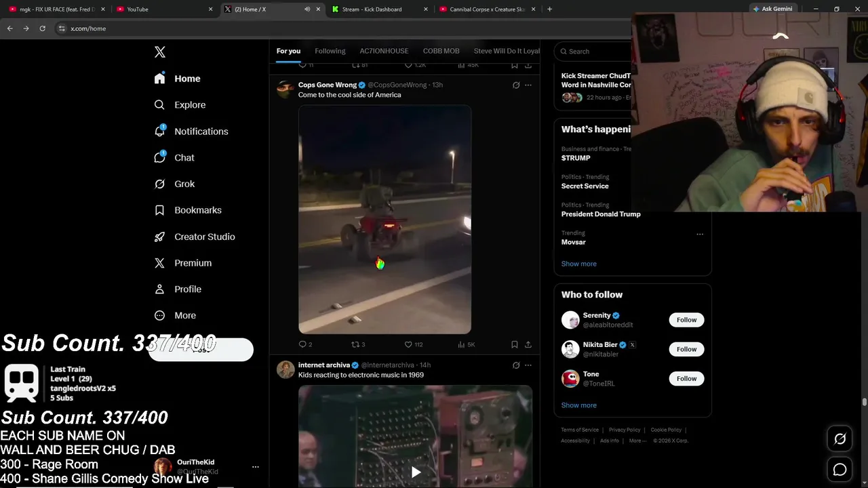The height and width of the screenshot is (488, 868).
Task: Reload the browser page
Action: (x=42, y=28)
